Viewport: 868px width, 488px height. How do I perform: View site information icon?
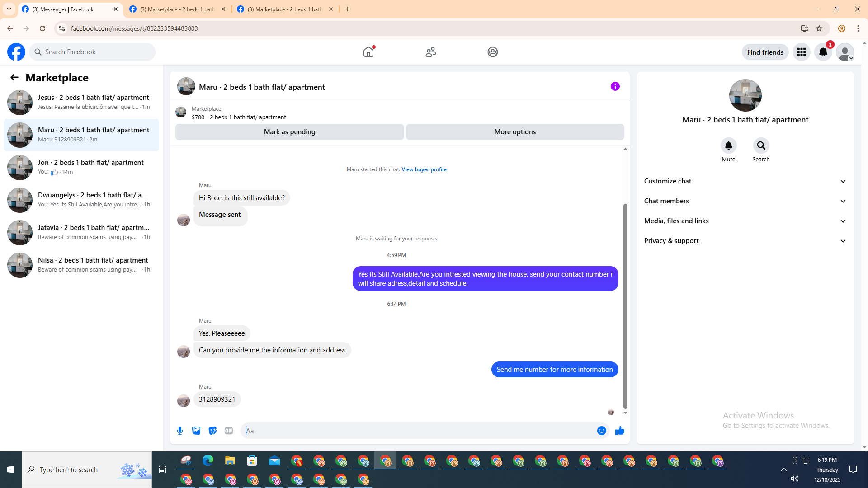62,28
